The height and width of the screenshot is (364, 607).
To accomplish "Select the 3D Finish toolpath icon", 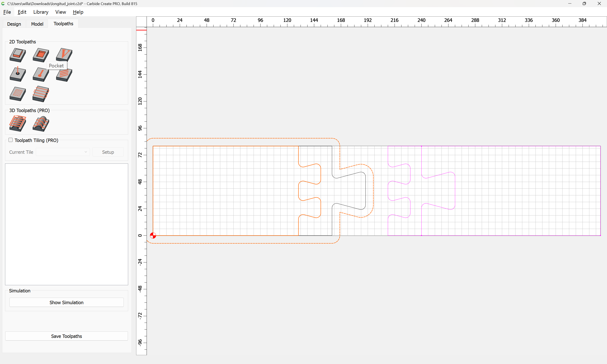I will (41, 124).
